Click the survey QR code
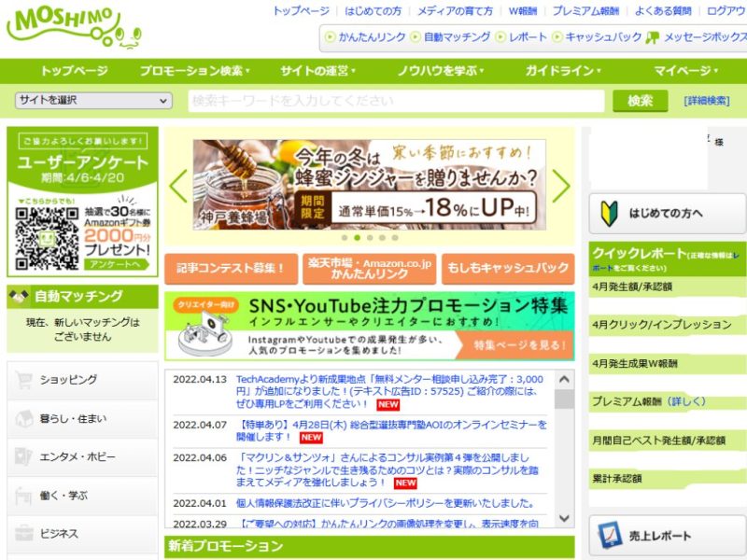This screenshot has height=560, width=747. coord(47,239)
